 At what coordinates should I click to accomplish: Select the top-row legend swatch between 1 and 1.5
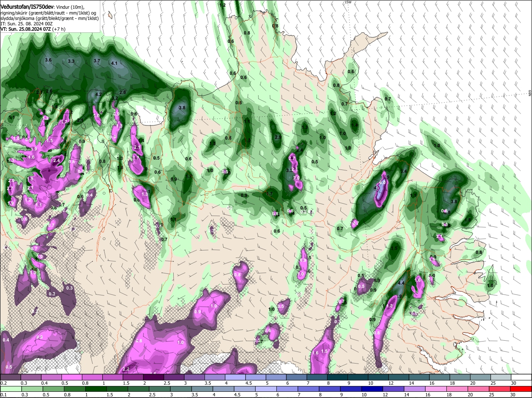point(113,377)
